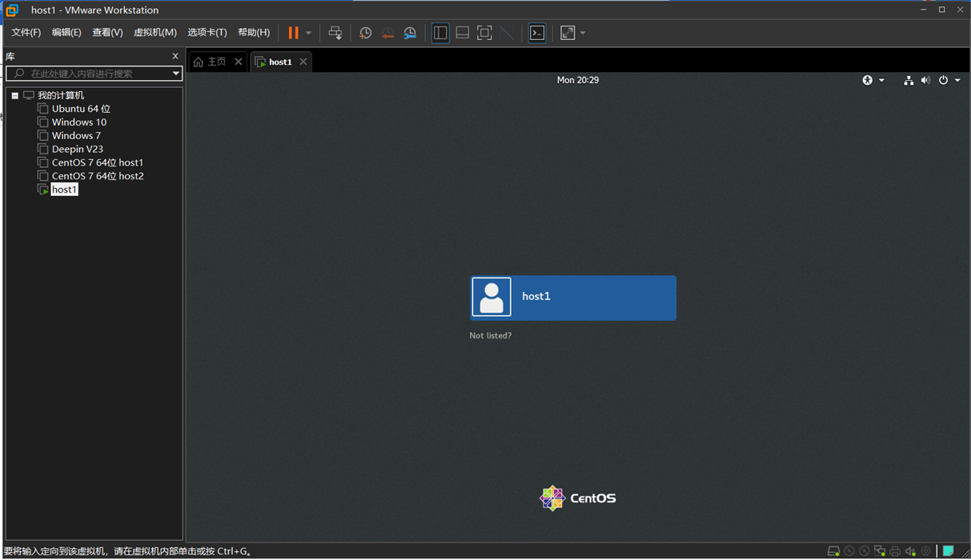Toggle the thumbnail bar view
The height and width of the screenshot is (560, 971).
tap(463, 33)
